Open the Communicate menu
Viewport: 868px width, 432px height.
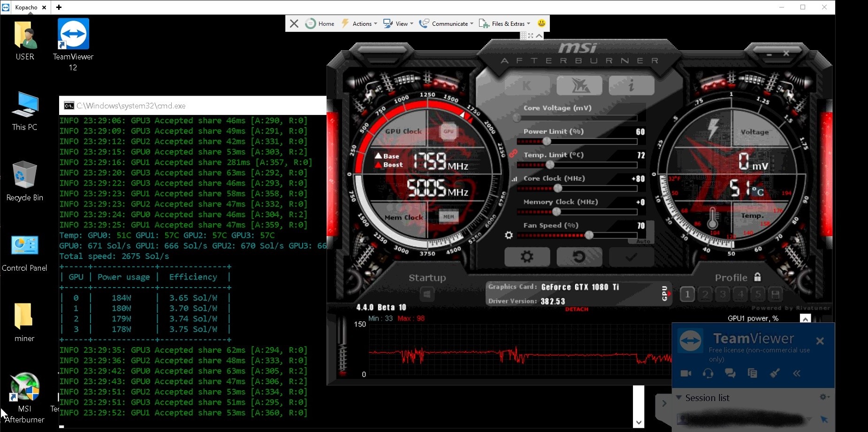click(x=446, y=23)
